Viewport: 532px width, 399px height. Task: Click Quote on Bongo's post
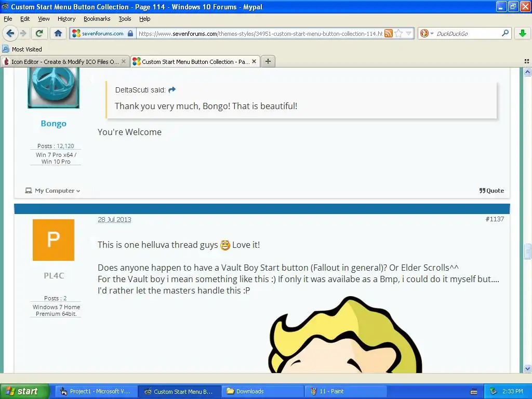(491, 191)
